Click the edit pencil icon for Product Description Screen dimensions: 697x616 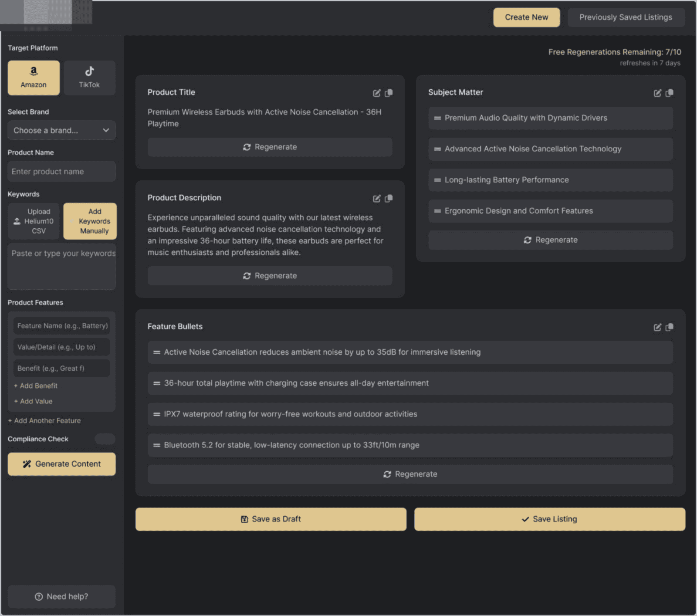[376, 198]
